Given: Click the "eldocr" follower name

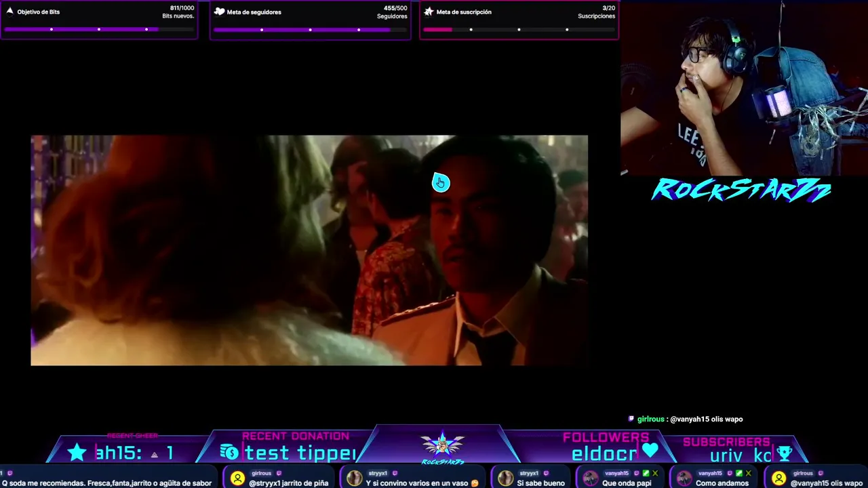Looking at the screenshot, I should [x=604, y=454].
